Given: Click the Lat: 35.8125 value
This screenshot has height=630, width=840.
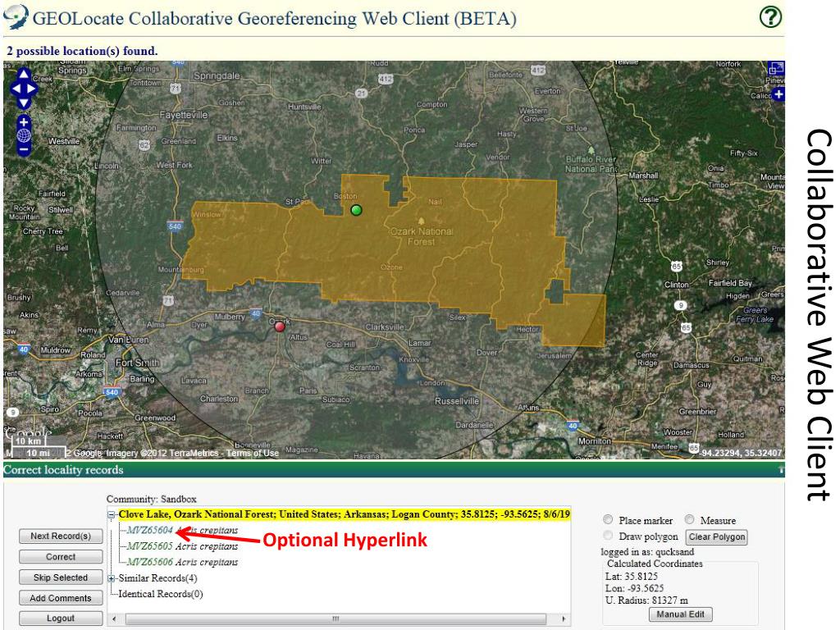Looking at the screenshot, I should click(x=632, y=577).
